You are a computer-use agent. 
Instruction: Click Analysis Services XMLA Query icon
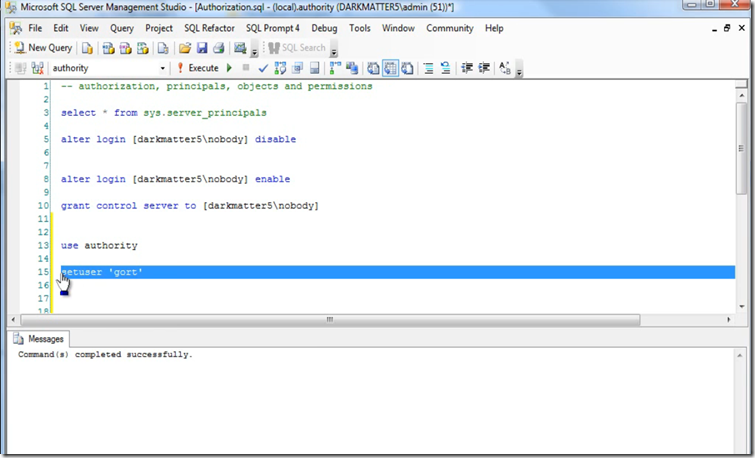(143, 48)
